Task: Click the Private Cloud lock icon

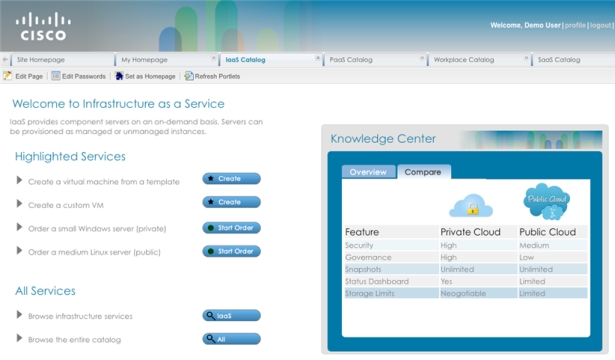Action: pyautogui.click(x=471, y=205)
